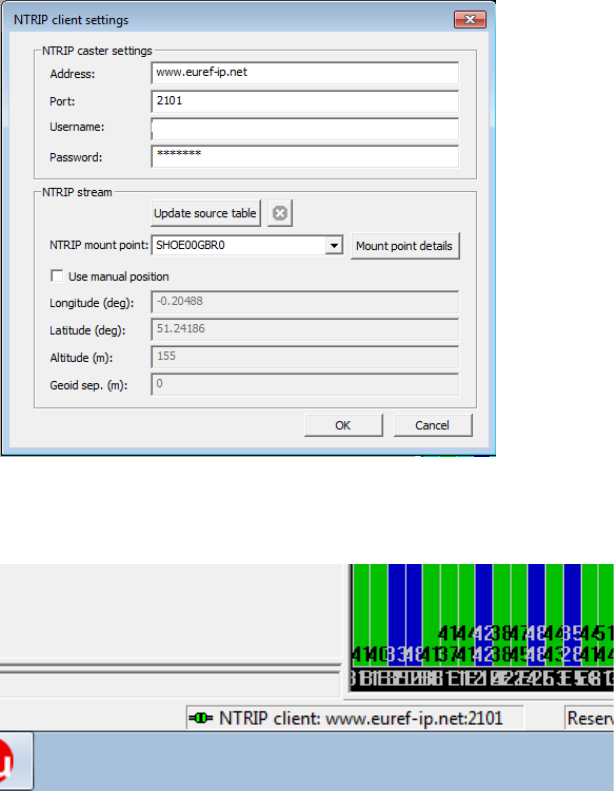
Task: Click the status bar text 'NTRIP client: www.euref-ip.net:2101'
Action: pos(361,718)
